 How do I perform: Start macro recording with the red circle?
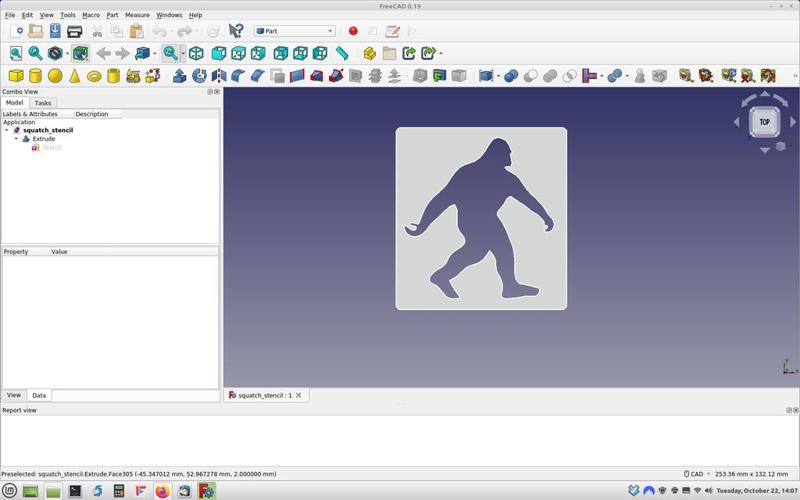point(353,31)
